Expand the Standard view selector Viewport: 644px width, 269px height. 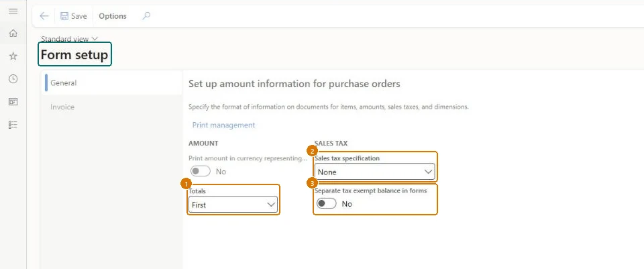[69, 39]
